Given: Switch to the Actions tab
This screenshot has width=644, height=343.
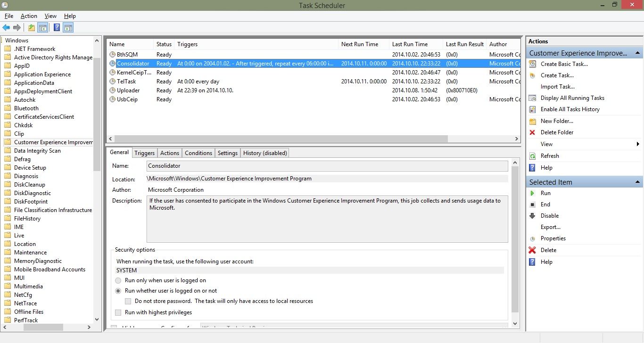Looking at the screenshot, I should 170,153.
